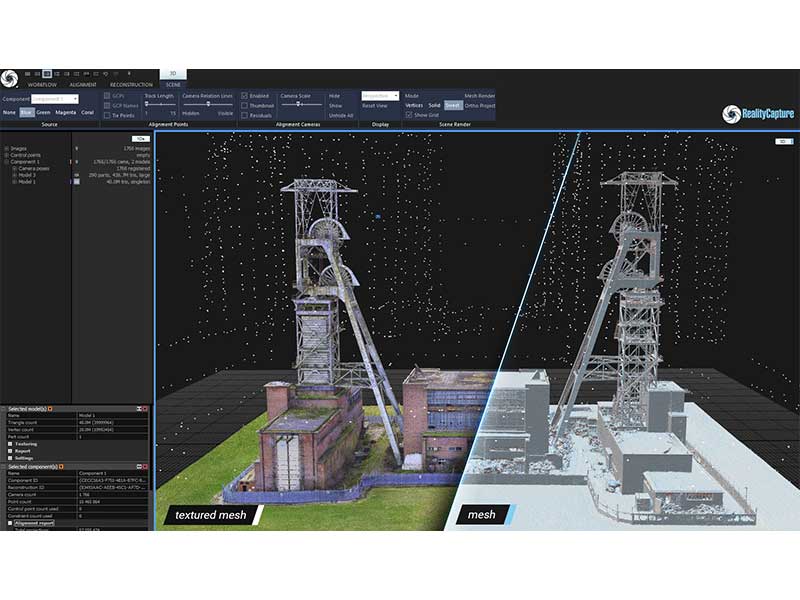Expand the Model 3 tree node
This screenshot has width=800, height=600.
(14, 175)
